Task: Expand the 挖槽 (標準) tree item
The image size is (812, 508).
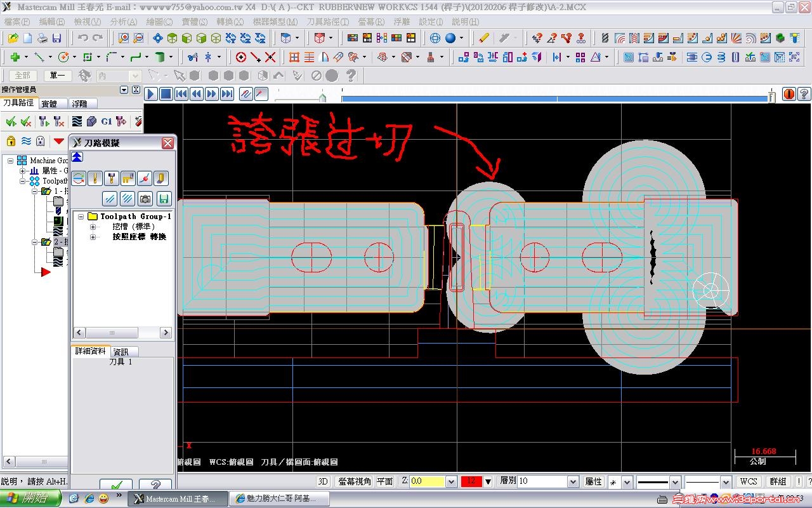Action: pyautogui.click(x=93, y=227)
